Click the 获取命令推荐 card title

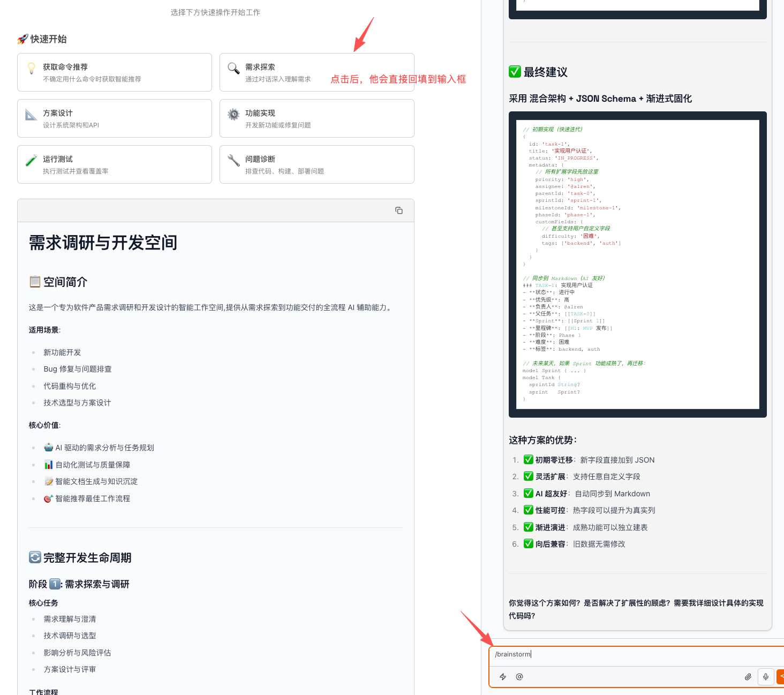pyautogui.click(x=65, y=67)
